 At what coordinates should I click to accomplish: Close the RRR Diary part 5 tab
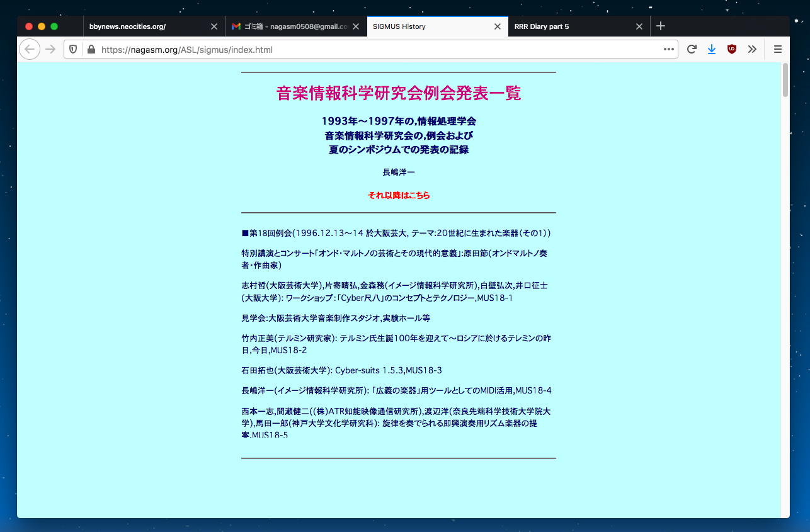tap(639, 26)
